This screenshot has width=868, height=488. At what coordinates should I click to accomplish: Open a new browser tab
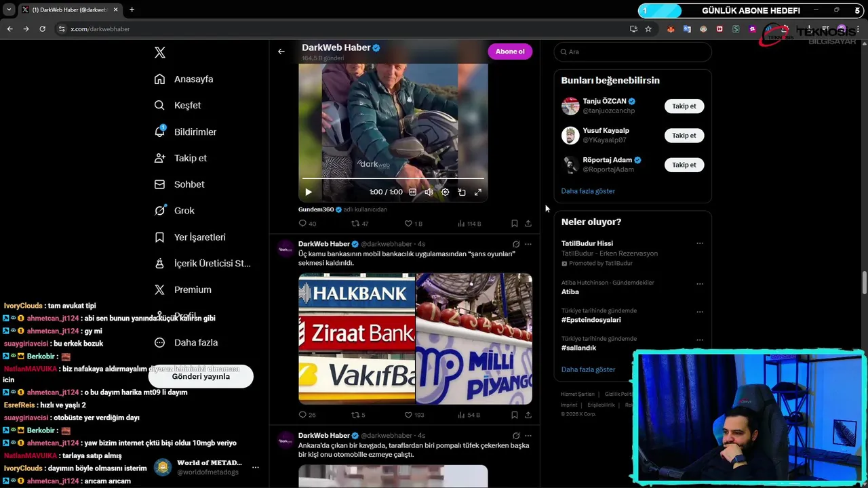coord(132,9)
